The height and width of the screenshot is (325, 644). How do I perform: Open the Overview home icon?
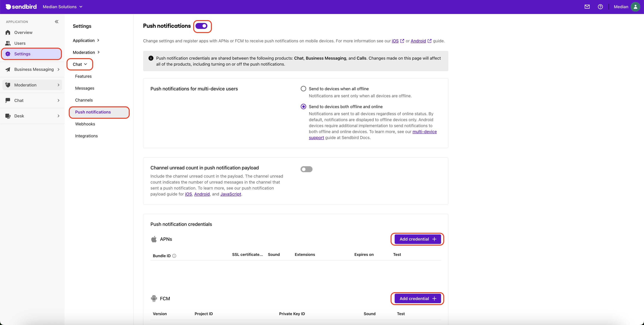pos(8,32)
